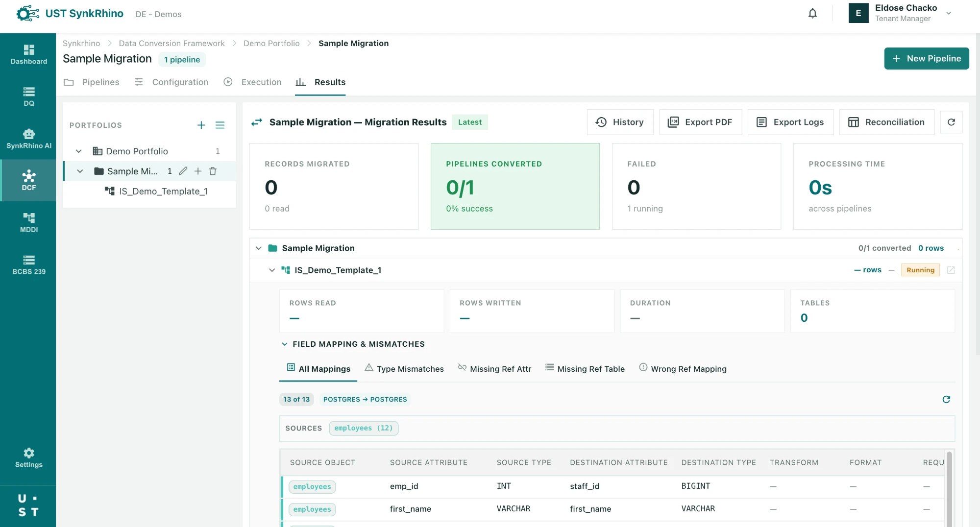Open Settings in the sidebar
This screenshot has width=980, height=527.
point(28,457)
